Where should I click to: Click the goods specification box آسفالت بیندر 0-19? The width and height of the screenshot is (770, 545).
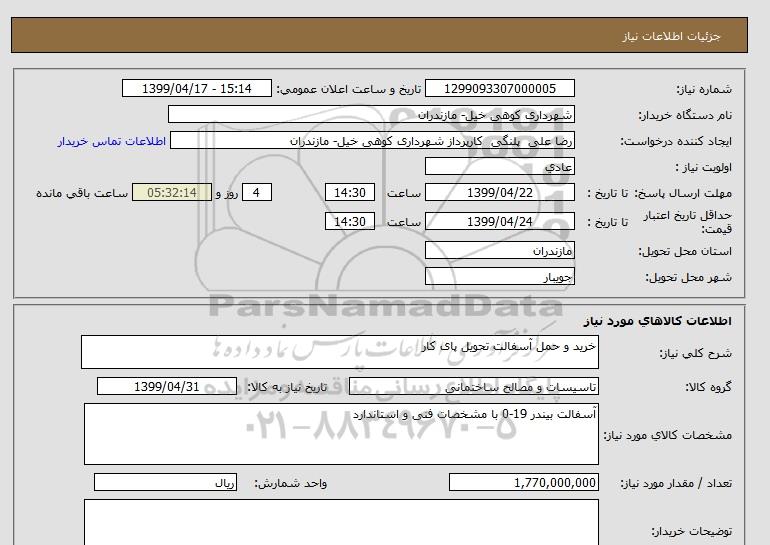coord(341,434)
